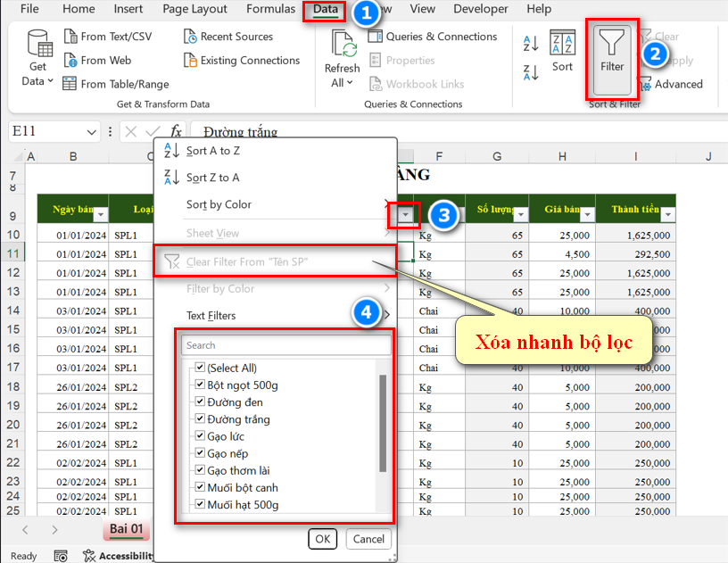Open the Sort dialog icon
This screenshot has height=563, width=728.
(x=562, y=43)
